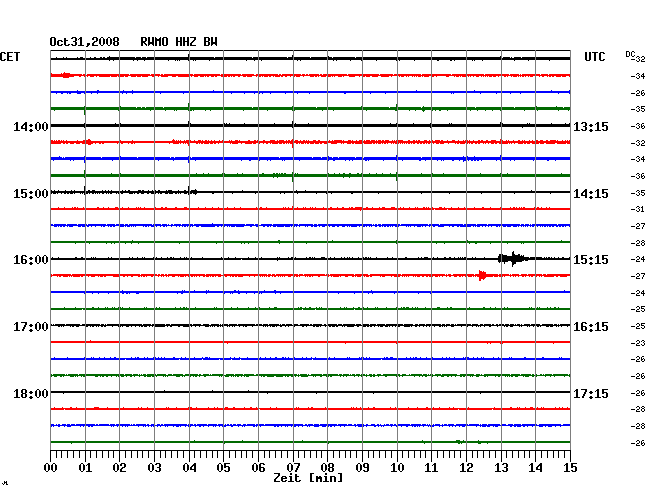Click minute tick label 03
This screenshot has height=494, width=650.
[154, 468]
